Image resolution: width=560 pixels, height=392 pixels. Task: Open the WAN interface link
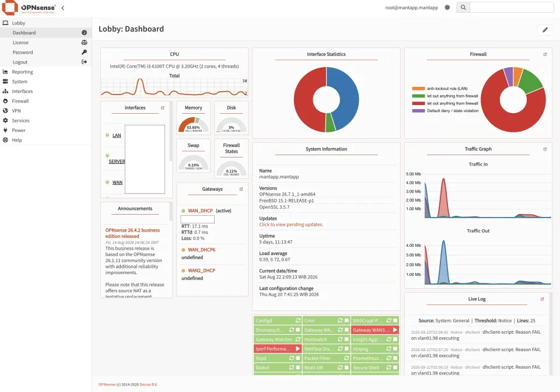click(x=117, y=183)
